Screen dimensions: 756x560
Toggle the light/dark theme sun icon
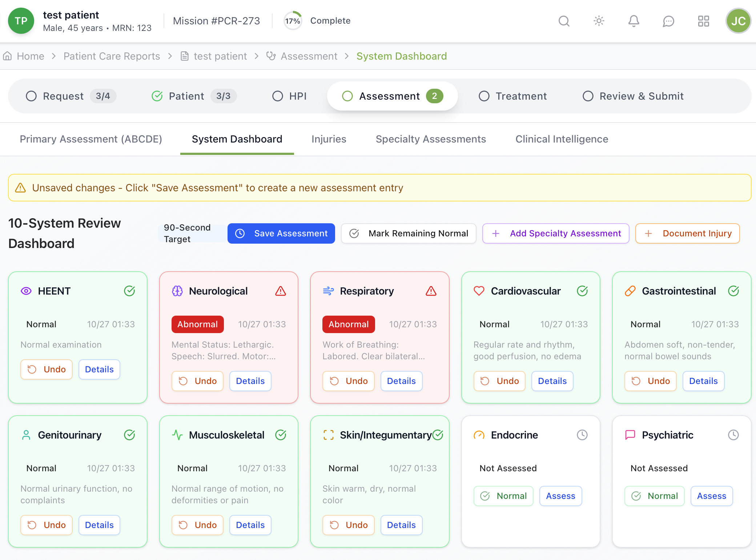(599, 21)
